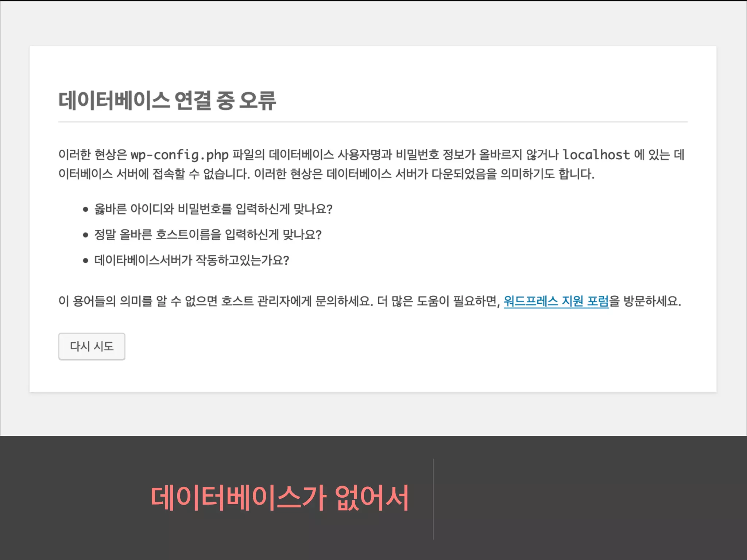Click the 'wp-config.php' code text
Image resolution: width=747 pixels, height=560 pixels.
pos(179,155)
